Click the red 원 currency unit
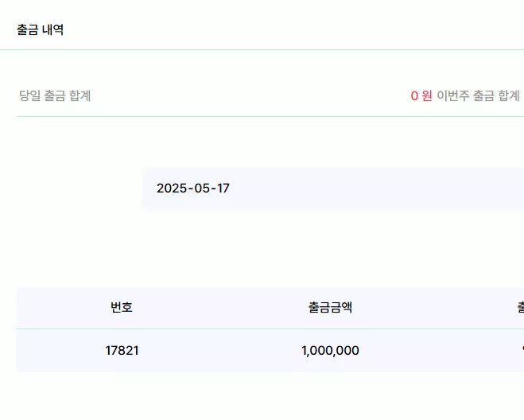This screenshot has height=420, width=524. (x=427, y=95)
